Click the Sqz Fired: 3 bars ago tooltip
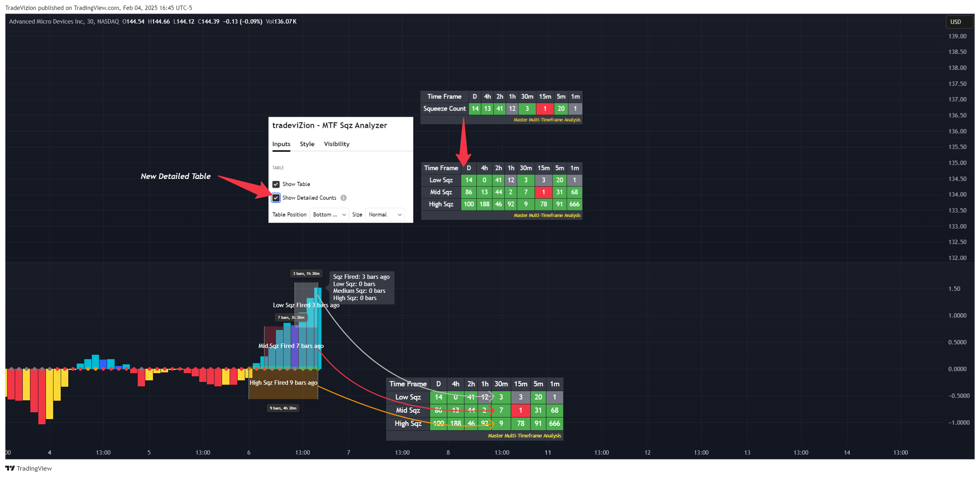 tap(361, 287)
